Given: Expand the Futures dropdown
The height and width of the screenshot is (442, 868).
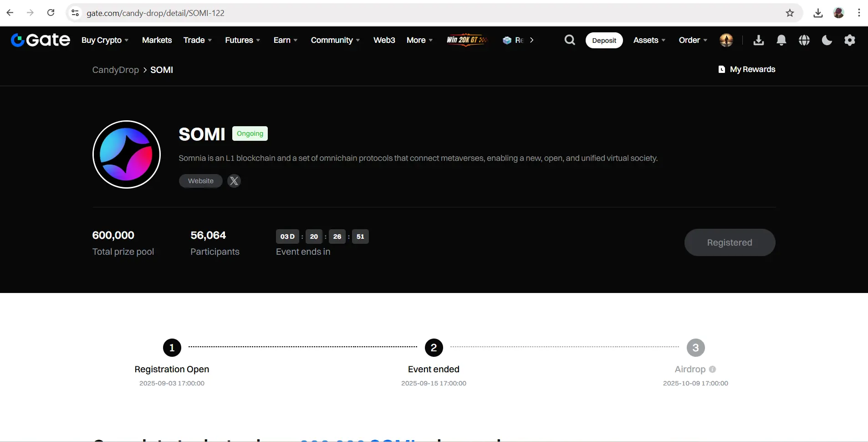Looking at the screenshot, I should pyautogui.click(x=243, y=40).
